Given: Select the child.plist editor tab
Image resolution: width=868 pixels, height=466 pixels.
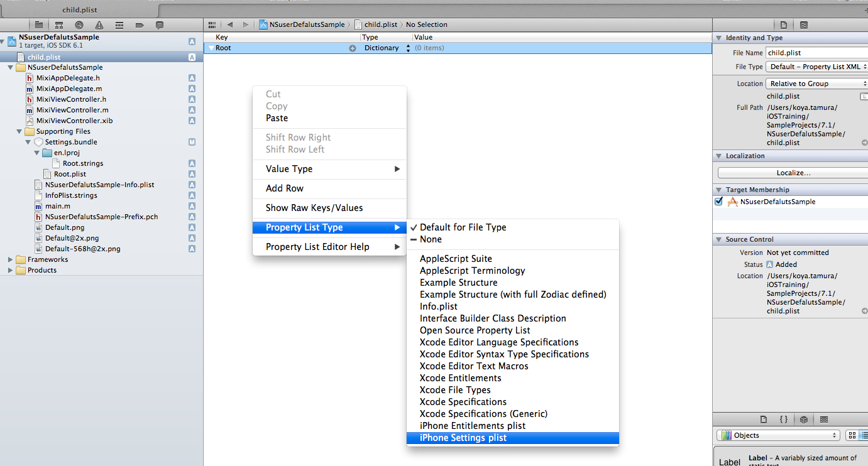Looking at the screenshot, I should coord(79,10).
